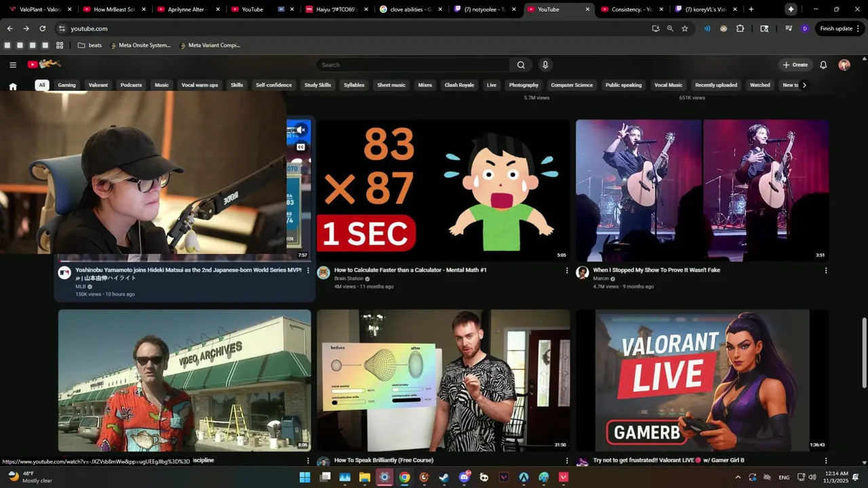Go to YouTube Home sidebar icon
This screenshot has width=868, height=488.
point(13,86)
